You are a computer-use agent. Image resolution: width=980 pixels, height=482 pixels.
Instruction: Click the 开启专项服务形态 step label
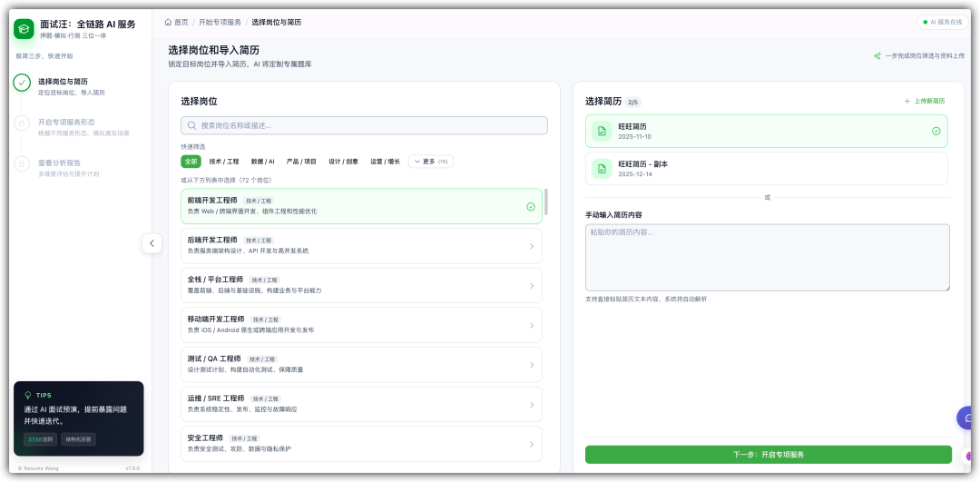coord(66,122)
